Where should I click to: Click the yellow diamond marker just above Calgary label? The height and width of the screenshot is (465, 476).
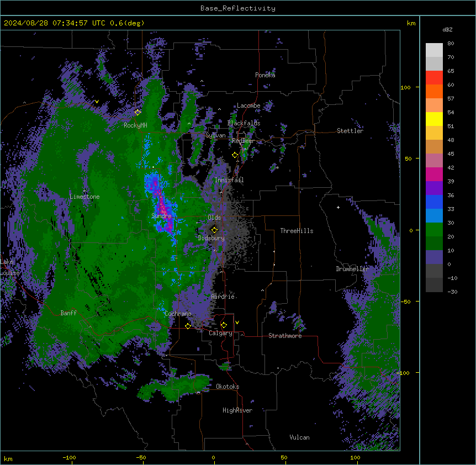224,325
